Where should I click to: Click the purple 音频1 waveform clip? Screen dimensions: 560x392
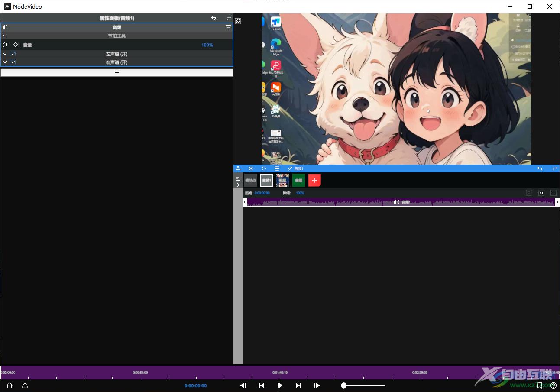click(x=401, y=202)
